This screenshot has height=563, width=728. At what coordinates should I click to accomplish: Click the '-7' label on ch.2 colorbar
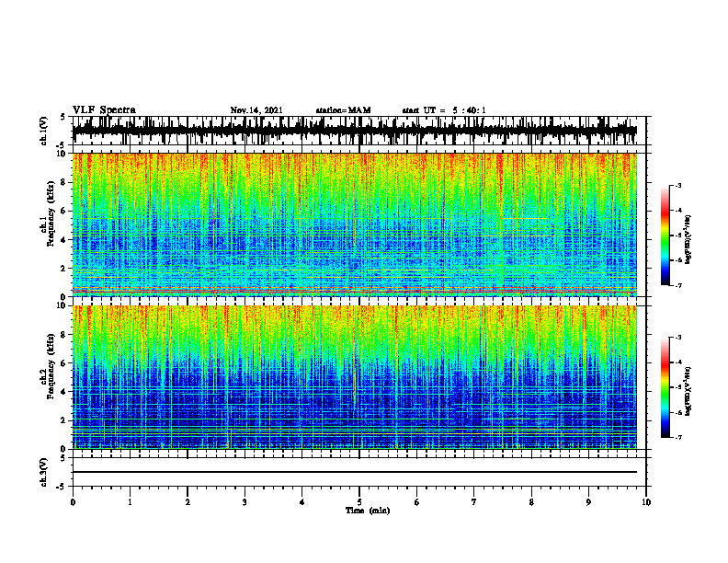[678, 437]
